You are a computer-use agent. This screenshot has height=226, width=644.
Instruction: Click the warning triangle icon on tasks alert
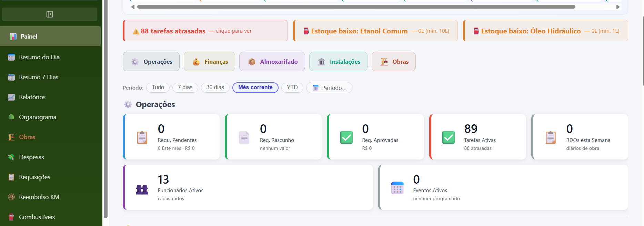point(136,31)
